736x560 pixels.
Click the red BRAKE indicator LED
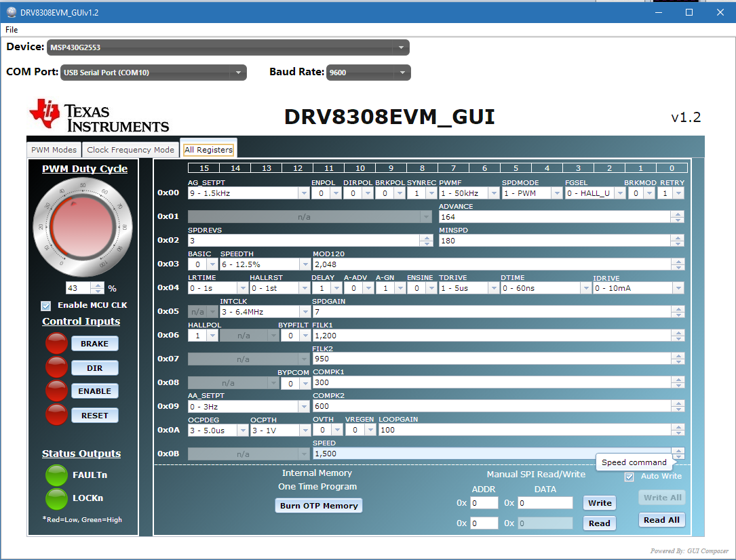[56, 343]
